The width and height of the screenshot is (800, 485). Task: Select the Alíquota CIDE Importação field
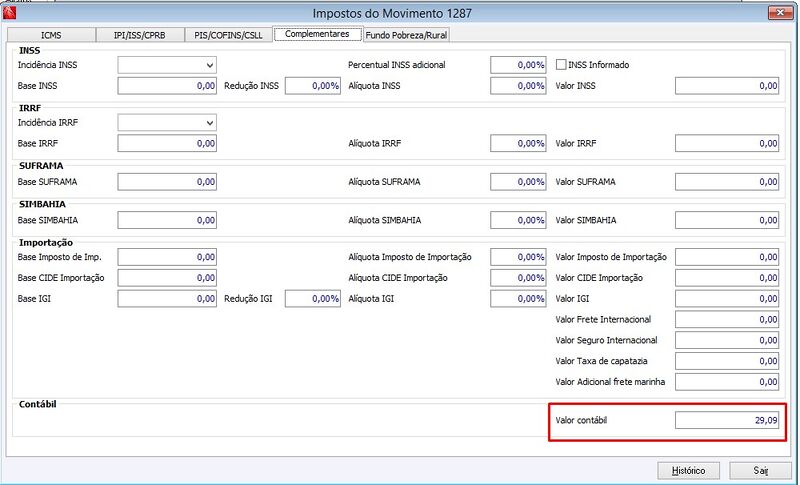518,278
